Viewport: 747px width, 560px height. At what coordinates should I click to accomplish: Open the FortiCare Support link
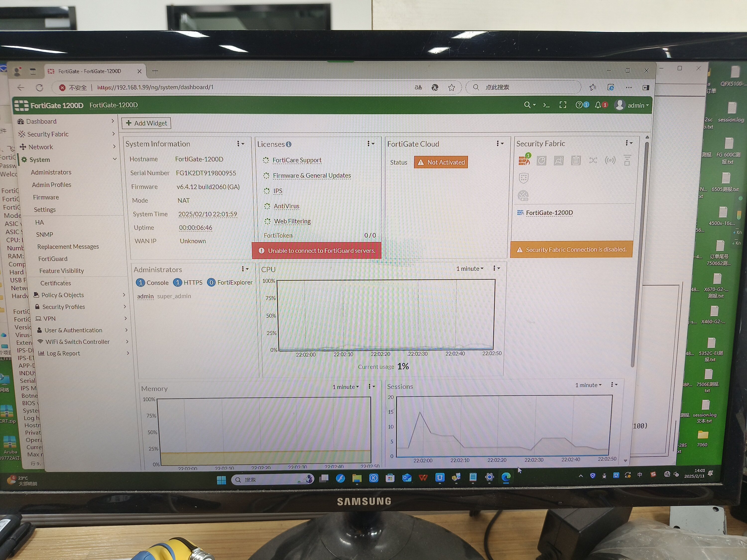297,160
